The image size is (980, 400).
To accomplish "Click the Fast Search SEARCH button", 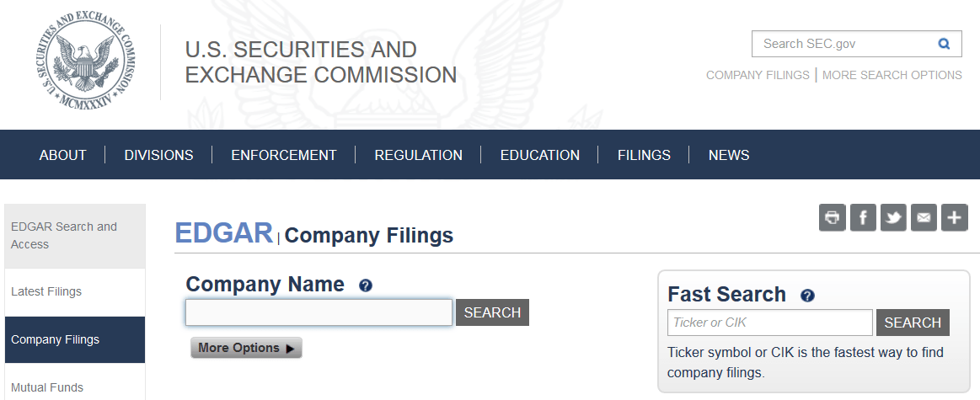I will tap(913, 323).
